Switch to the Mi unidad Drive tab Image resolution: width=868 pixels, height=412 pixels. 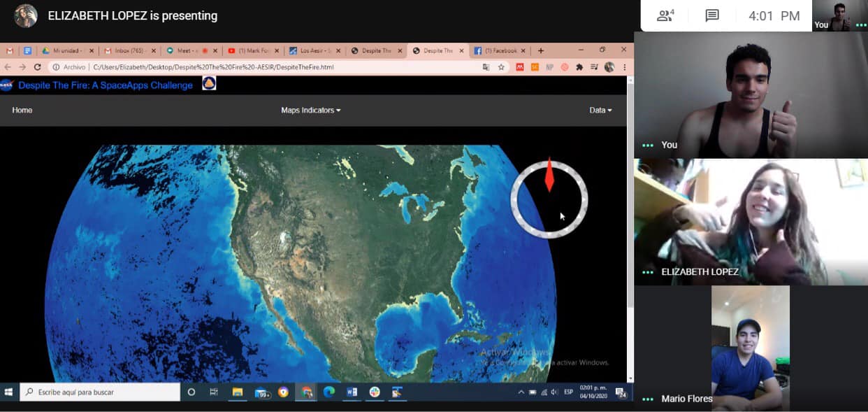pyautogui.click(x=68, y=51)
